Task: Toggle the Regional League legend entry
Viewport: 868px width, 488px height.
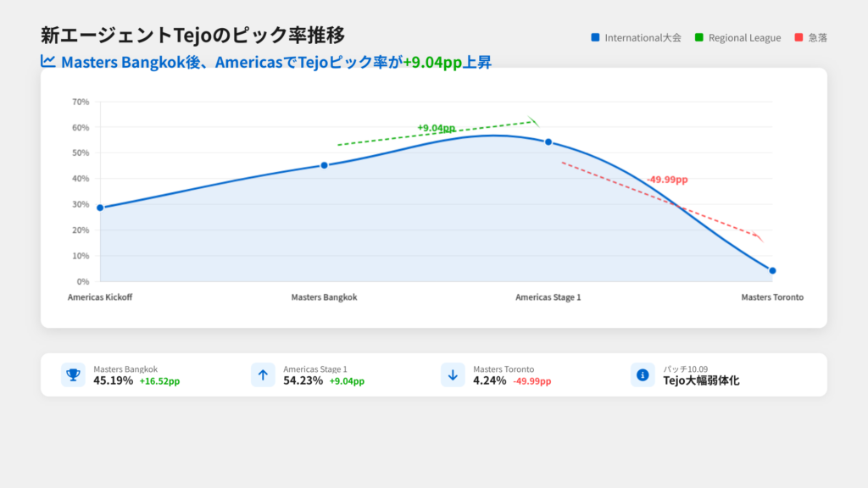Action: 737,37
